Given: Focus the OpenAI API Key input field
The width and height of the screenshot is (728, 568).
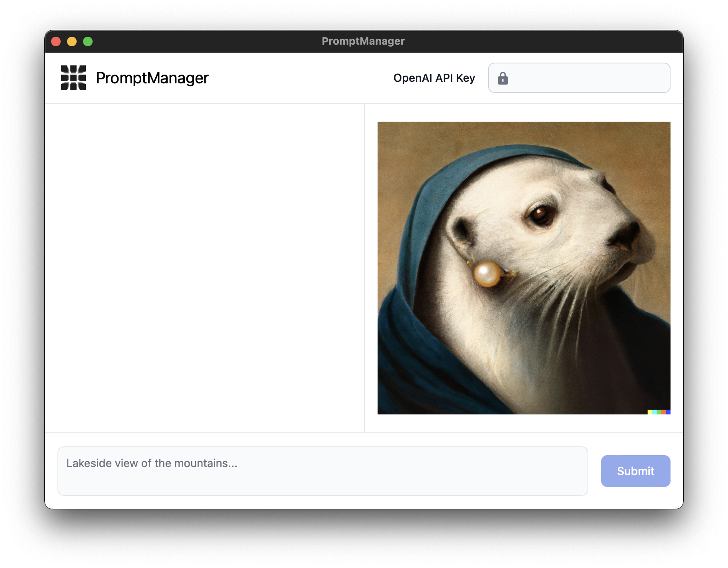Looking at the screenshot, I should pos(579,78).
